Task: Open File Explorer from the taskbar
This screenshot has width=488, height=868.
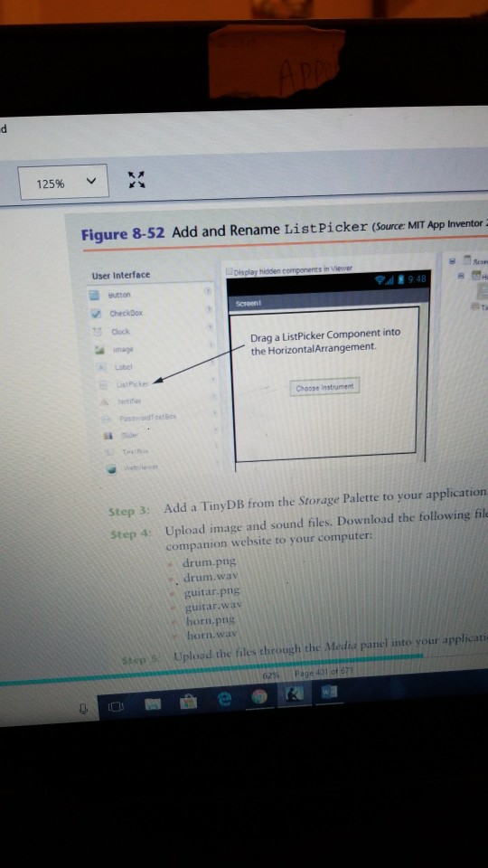Action: click(154, 703)
